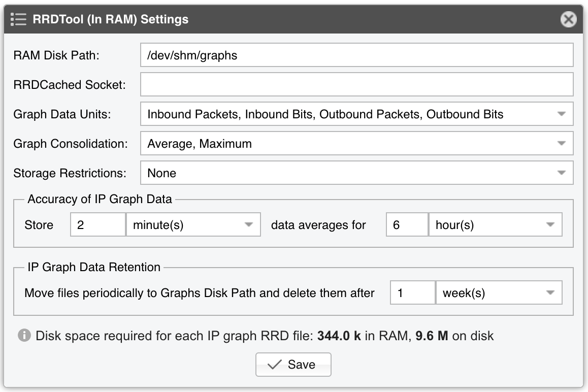Click the 9.6 M disk value
The height and width of the screenshot is (392, 588).
click(x=432, y=335)
